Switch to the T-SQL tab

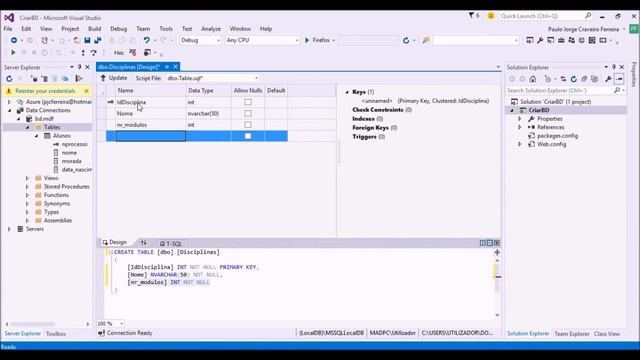pos(171,243)
